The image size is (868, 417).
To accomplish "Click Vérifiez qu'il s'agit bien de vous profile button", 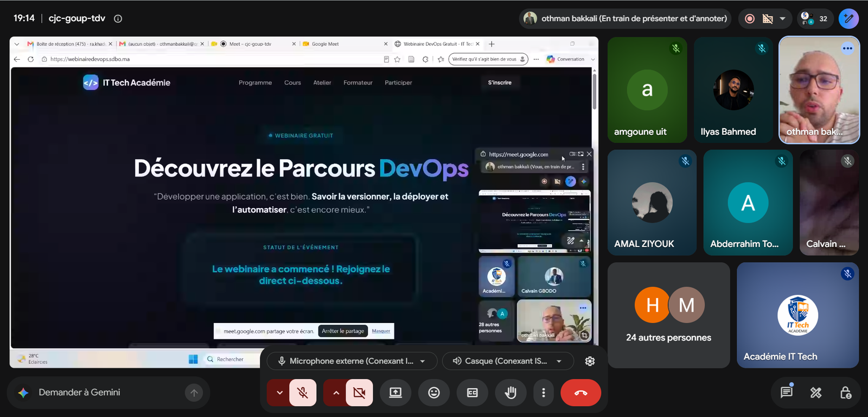I will coord(488,59).
